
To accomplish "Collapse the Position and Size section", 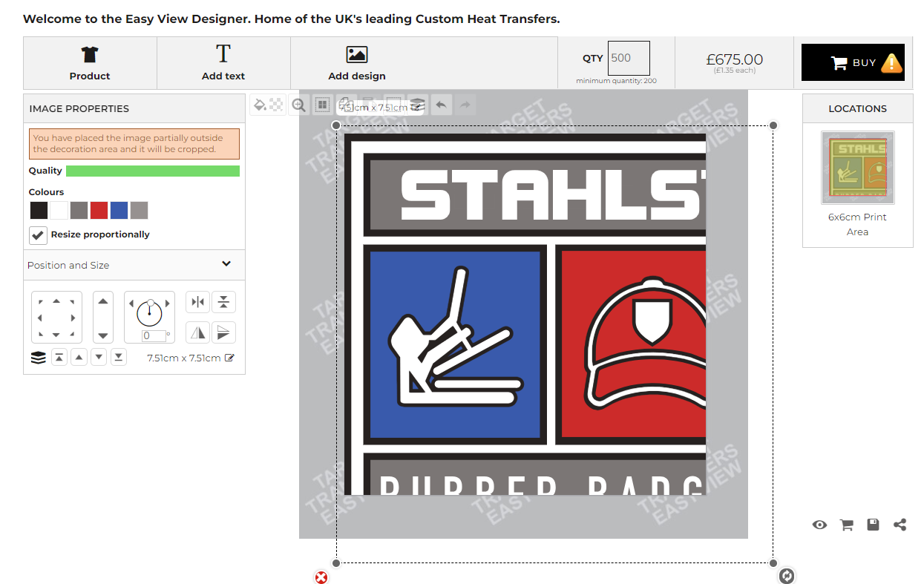I will [x=226, y=264].
